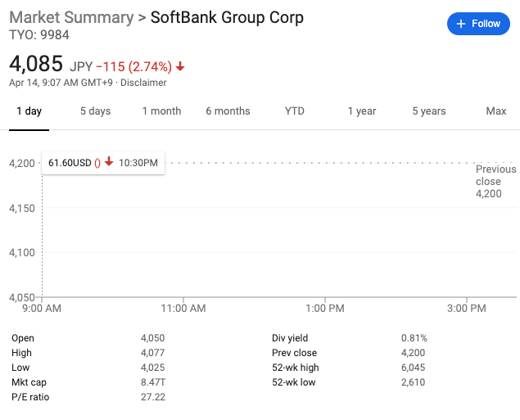
Task: Click the Div yield label
Action: coord(290,338)
